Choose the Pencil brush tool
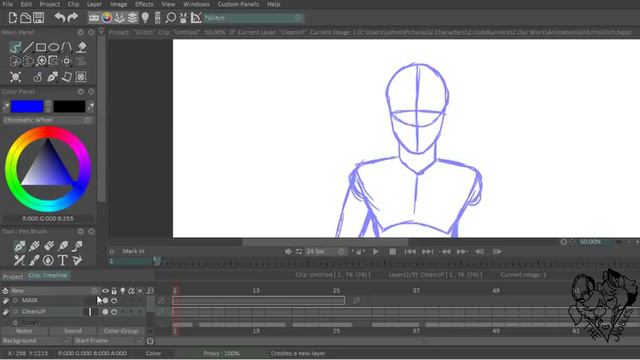This screenshot has width=640, height=360. click(x=34, y=246)
